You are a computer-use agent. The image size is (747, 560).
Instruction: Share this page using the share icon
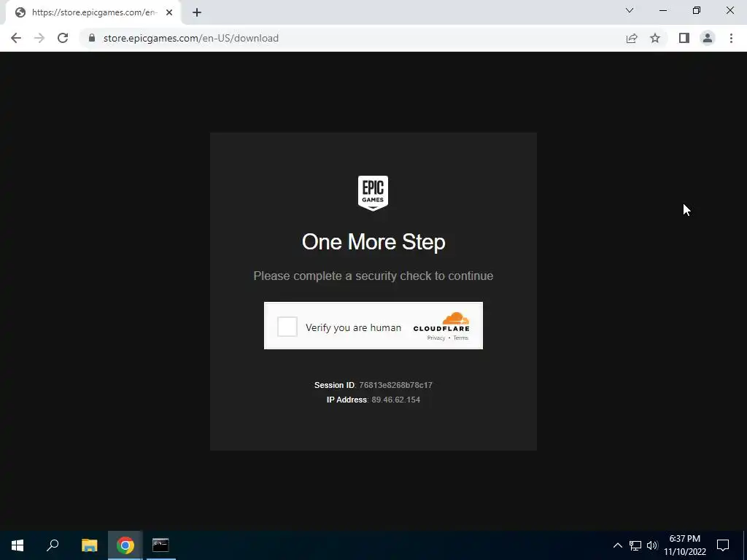632,38
